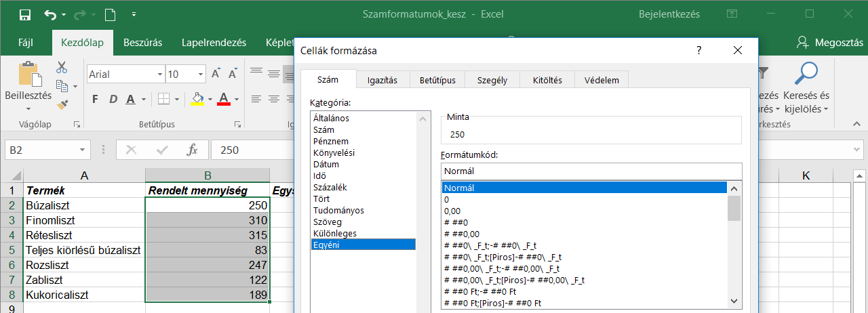Click the yellow fill color bucket
The image size is (868, 313).
click(197, 100)
